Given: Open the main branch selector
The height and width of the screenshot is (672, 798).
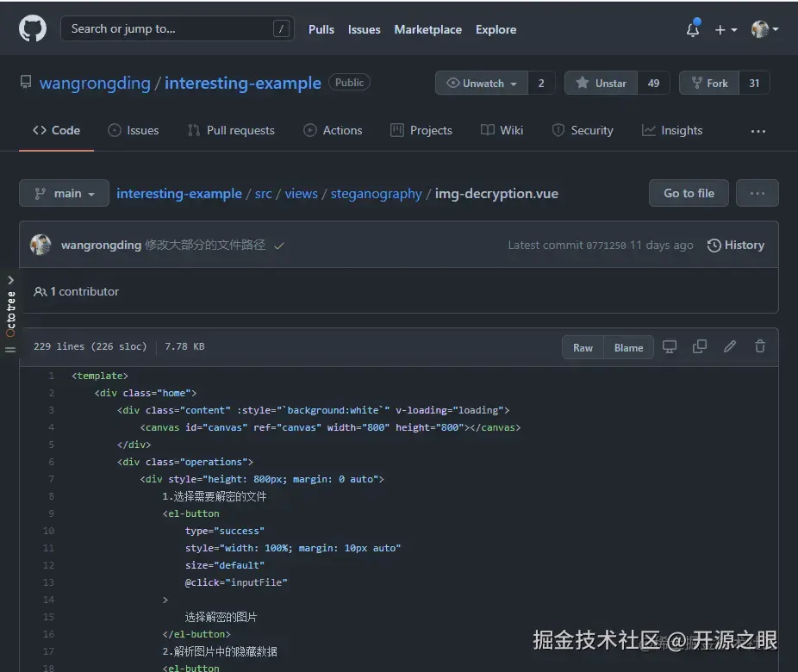Looking at the screenshot, I should pyautogui.click(x=64, y=193).
